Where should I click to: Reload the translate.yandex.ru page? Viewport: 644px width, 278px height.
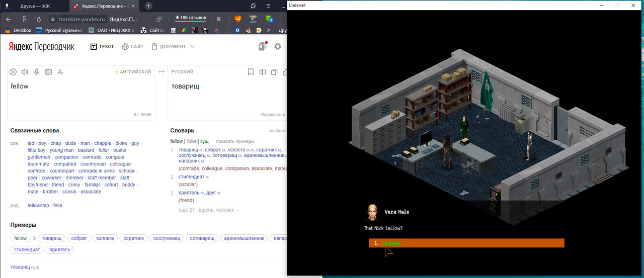[39, 19]
